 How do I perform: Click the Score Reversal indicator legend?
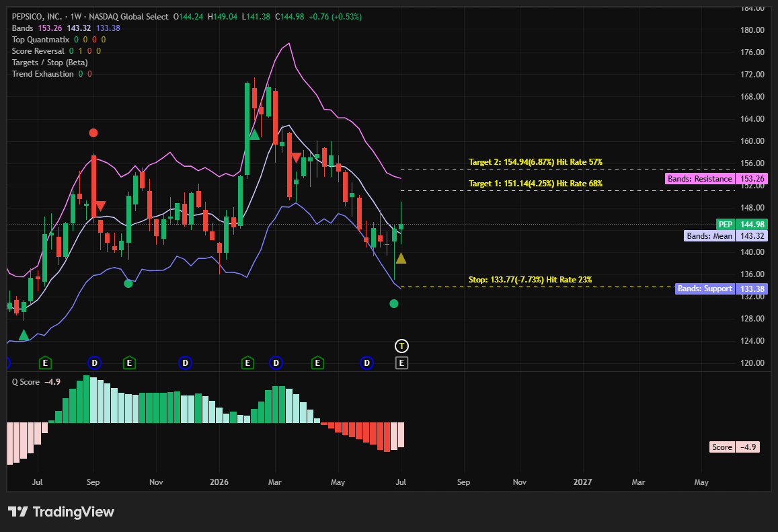click(x=38, y=50)
